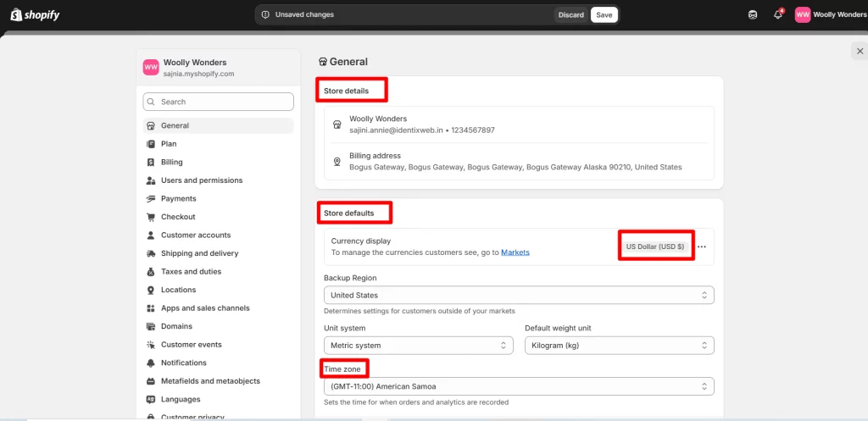Screen dimensions: 868x421
Task: Follow the Markets link
Action: click(x=515, y=252)
